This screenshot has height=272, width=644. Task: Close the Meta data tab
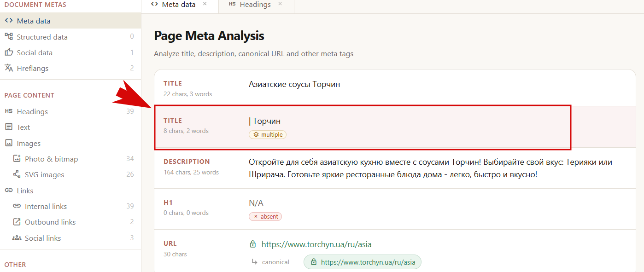(205, 4)
